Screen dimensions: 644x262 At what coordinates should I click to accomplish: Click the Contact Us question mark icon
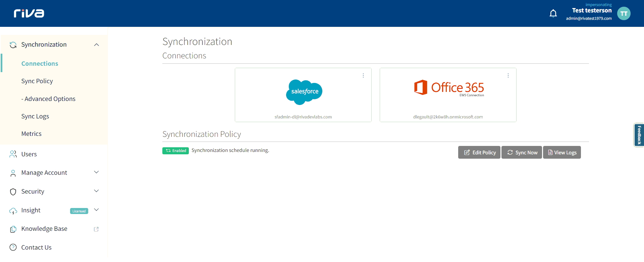tap(13, 248)
